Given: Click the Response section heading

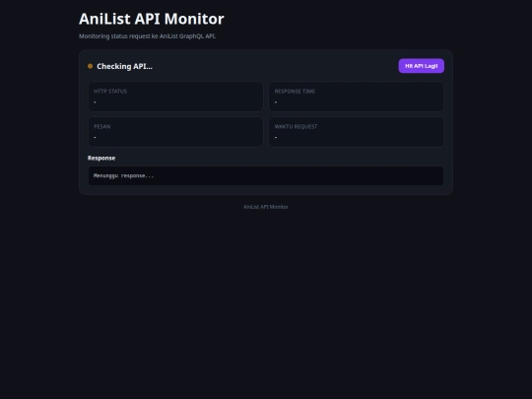Looking at the screenshot, I should pyautogui.click(x=101, y=158).
